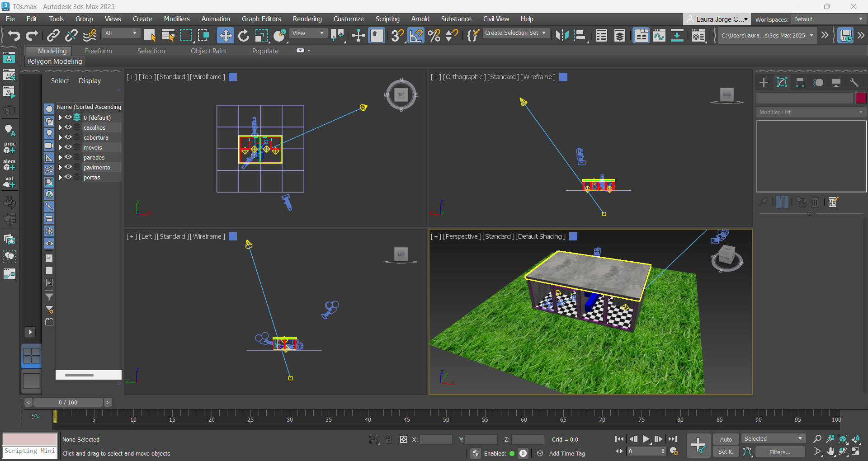The width and height of the screenshot is (868, 461).
Task: Click the Pin Stack icon
Action: coord(763,202)
